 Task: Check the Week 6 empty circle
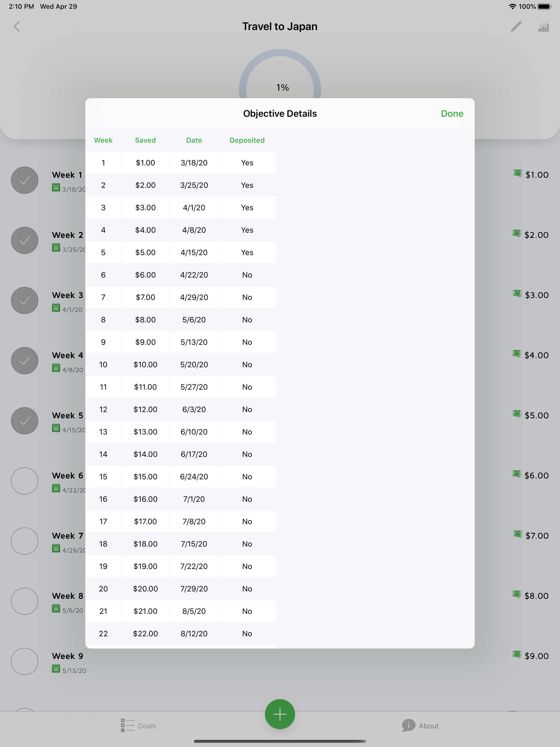(x=24, y=481)
